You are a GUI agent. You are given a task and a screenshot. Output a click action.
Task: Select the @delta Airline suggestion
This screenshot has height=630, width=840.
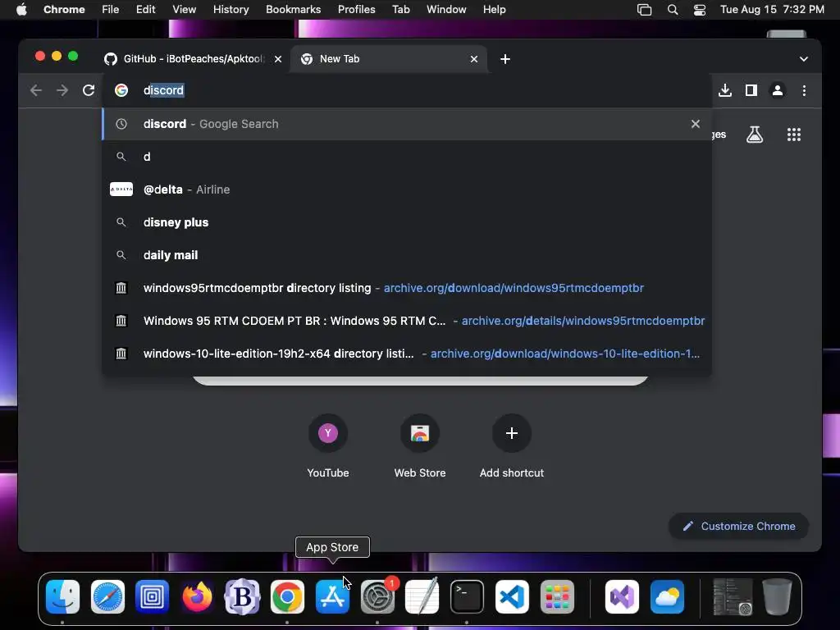pyautogui.click(x=407, y=189)
